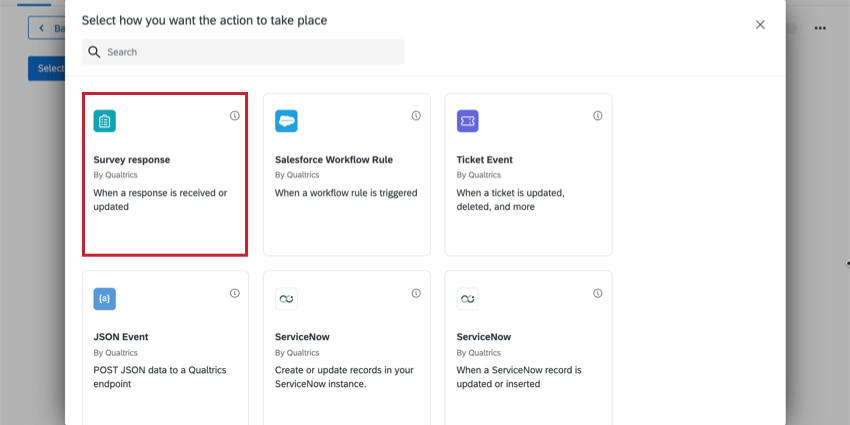Click the blue Salesforce cloud icon

coord(286,121)
